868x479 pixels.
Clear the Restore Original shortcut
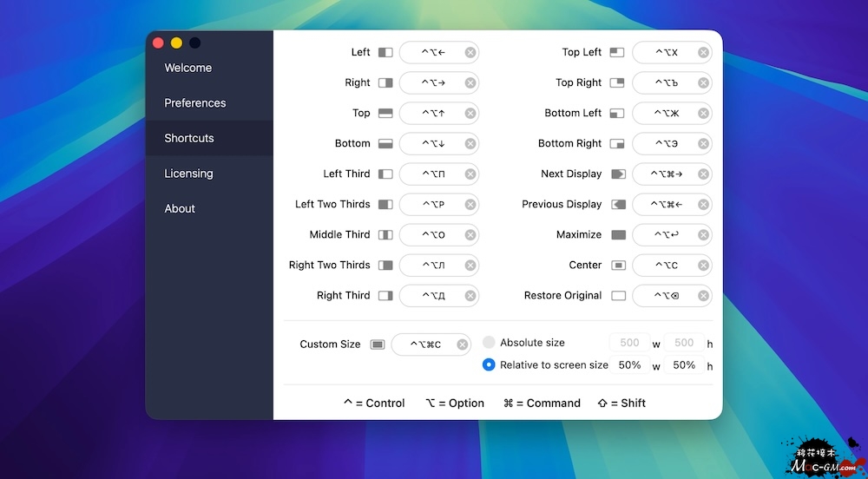pyautogui.click(x=703, y=296)
